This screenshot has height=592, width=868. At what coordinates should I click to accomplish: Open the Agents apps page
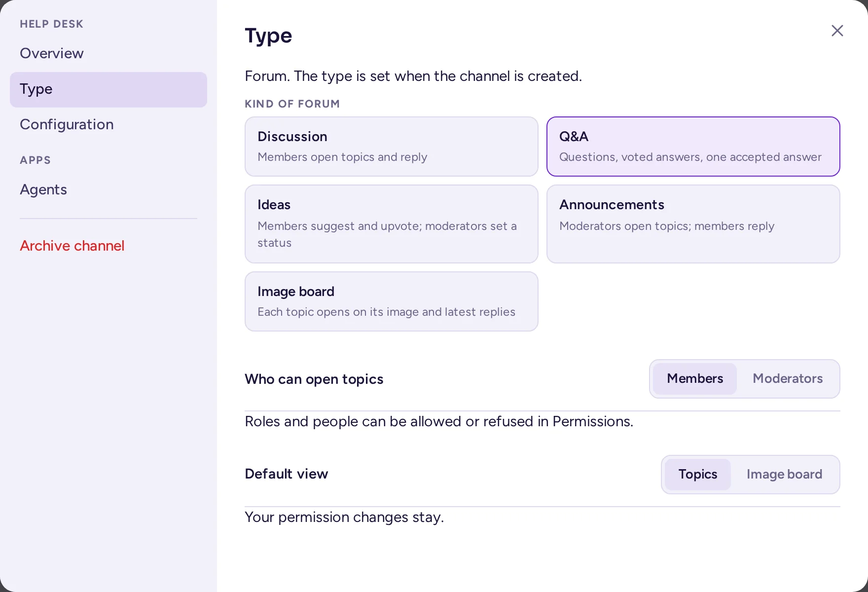108,189
